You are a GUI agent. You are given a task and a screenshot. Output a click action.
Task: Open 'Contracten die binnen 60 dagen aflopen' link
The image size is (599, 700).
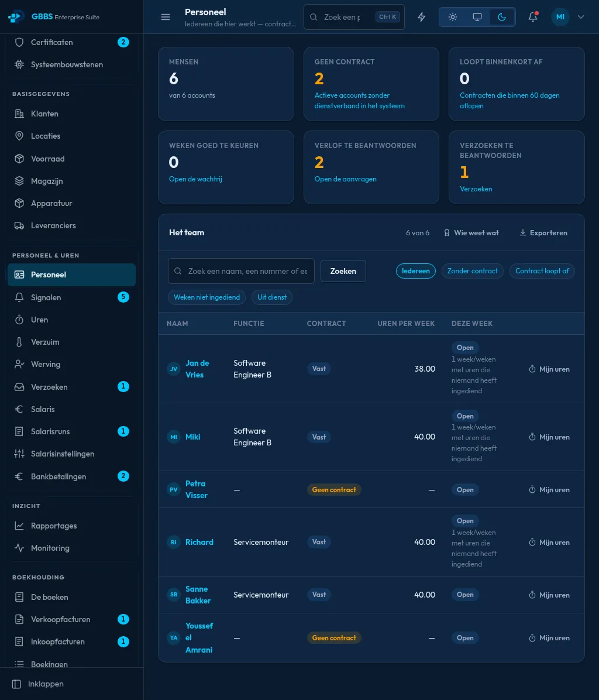[510, 101]
